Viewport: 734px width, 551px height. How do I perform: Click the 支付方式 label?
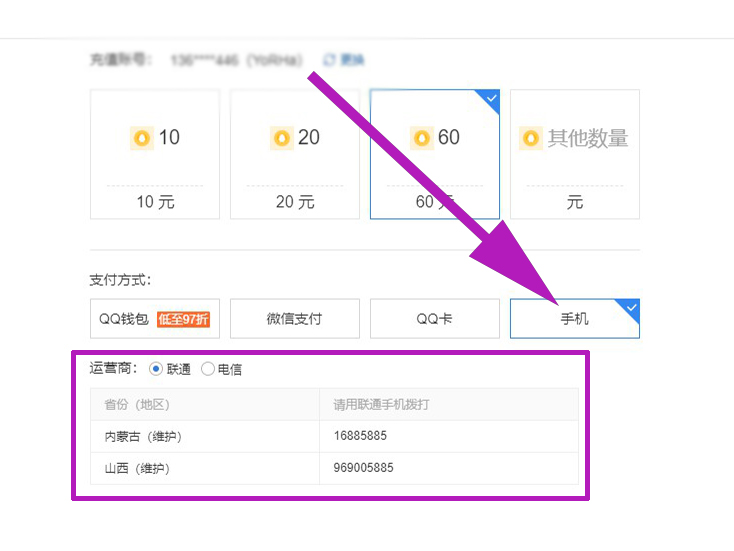pos(120,280)
